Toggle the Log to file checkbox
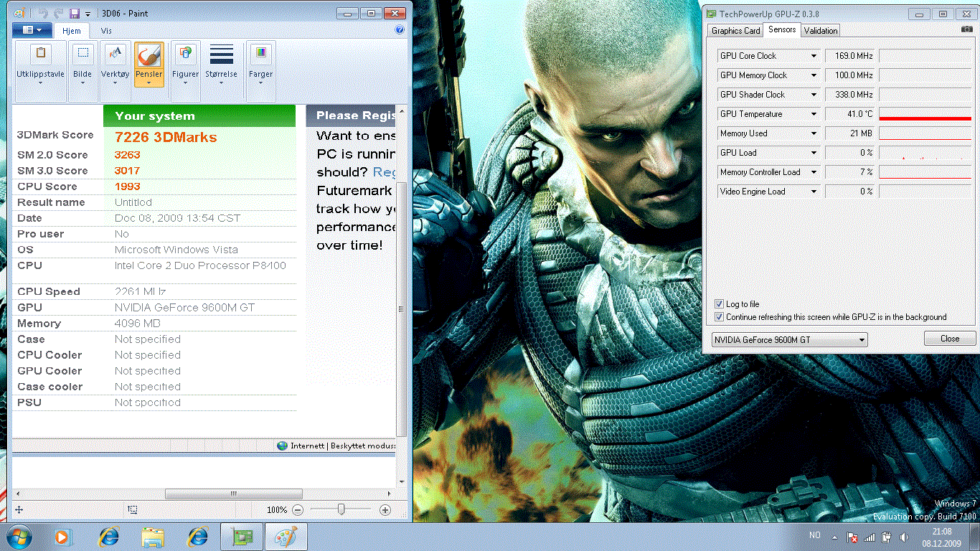Viewport: 980px width, 551px height. 720,304
